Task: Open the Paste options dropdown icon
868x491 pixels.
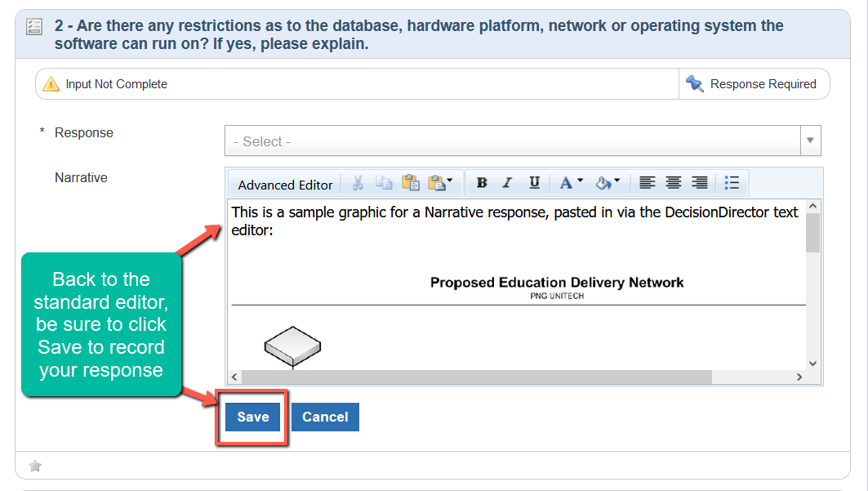Action: click(440, 183)
